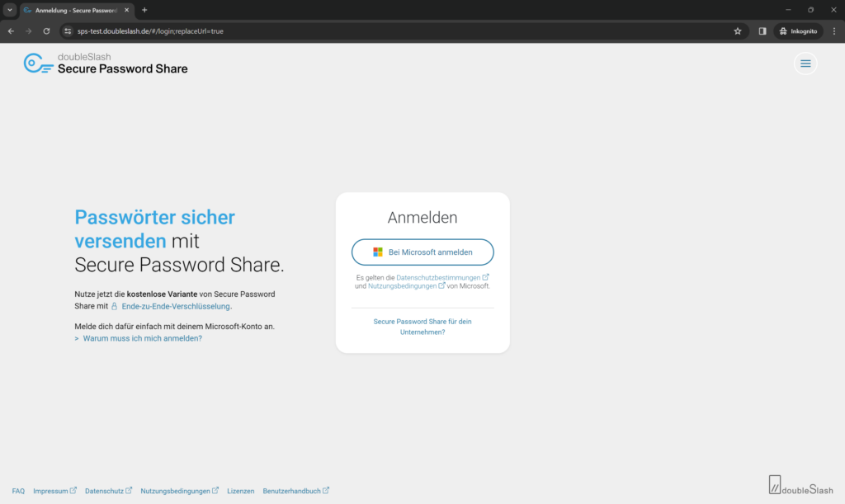Bookmark page with star icon
Image resolution: width=845 pixels, height=504 pixels.
(x=737, y=31)
